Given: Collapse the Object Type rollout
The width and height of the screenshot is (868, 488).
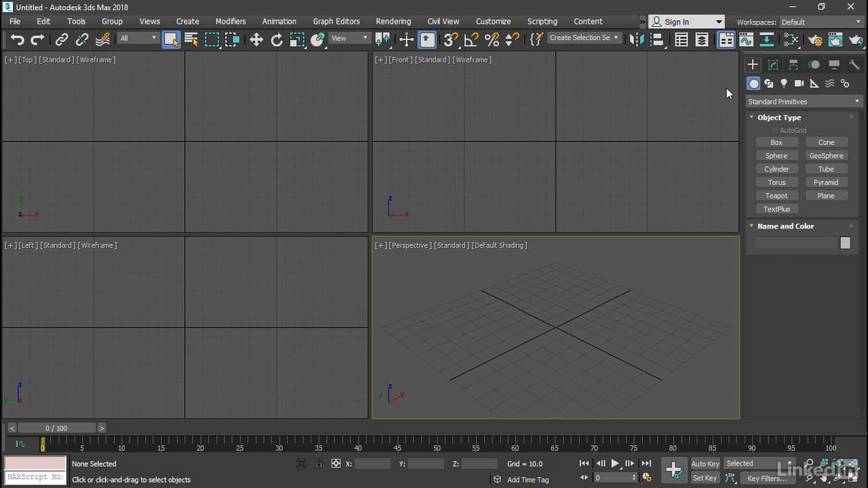Looking at the screenshot, I should click(x=779, y=117).
